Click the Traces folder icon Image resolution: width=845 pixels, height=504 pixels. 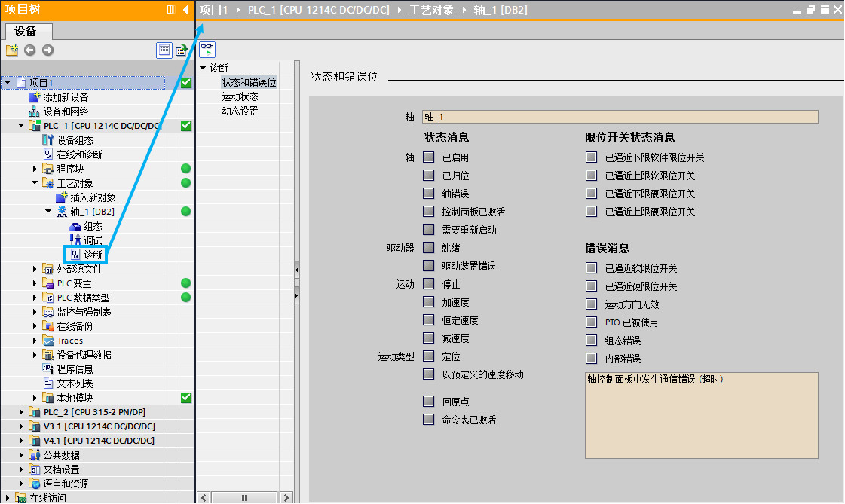click(x=48, y=341)
